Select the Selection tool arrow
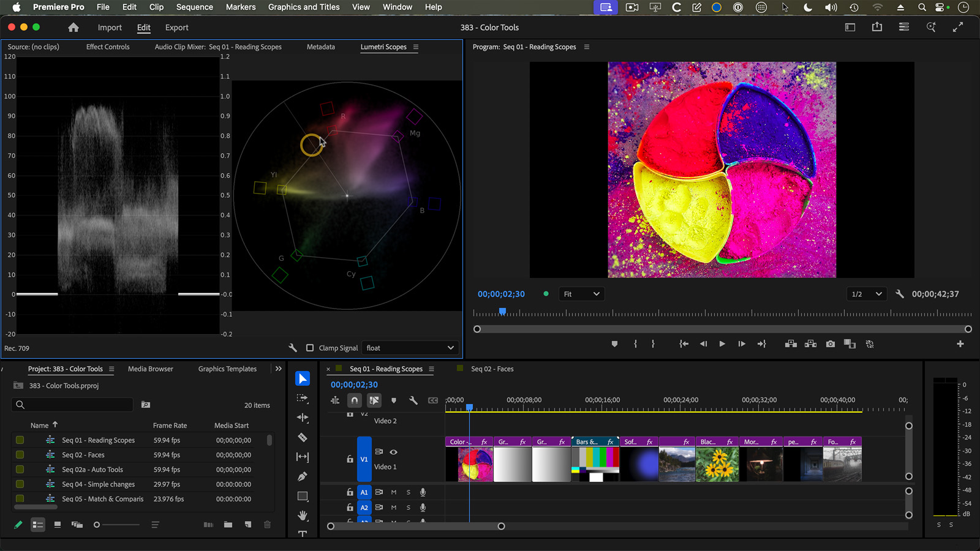The width and height of the screenshot is (980, 551). click(303, 378)
